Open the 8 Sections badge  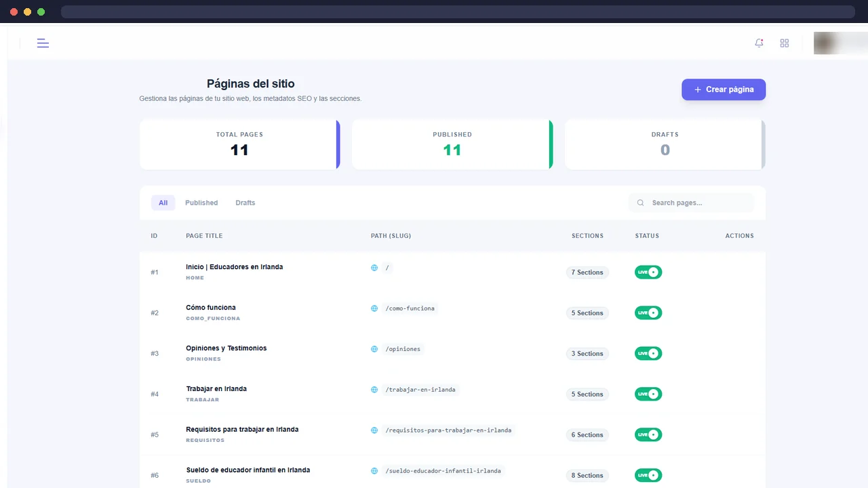pyautogui.click(x=587, y=476)
